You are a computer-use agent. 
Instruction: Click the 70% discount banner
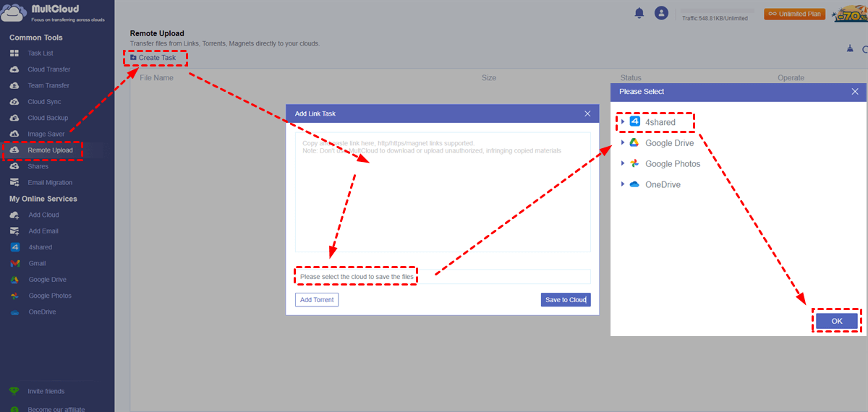tap(851, 14)
